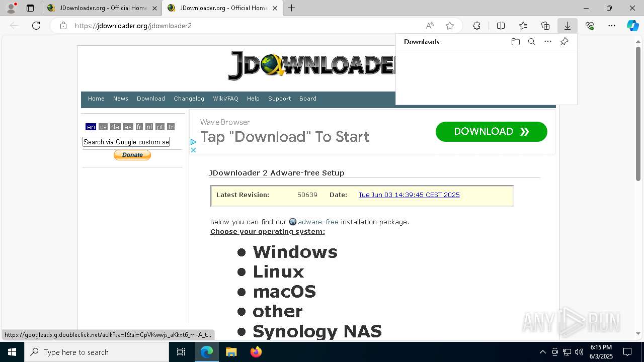Reload the current page
Screen dimensions: 644x362
(x=36, y=26)
